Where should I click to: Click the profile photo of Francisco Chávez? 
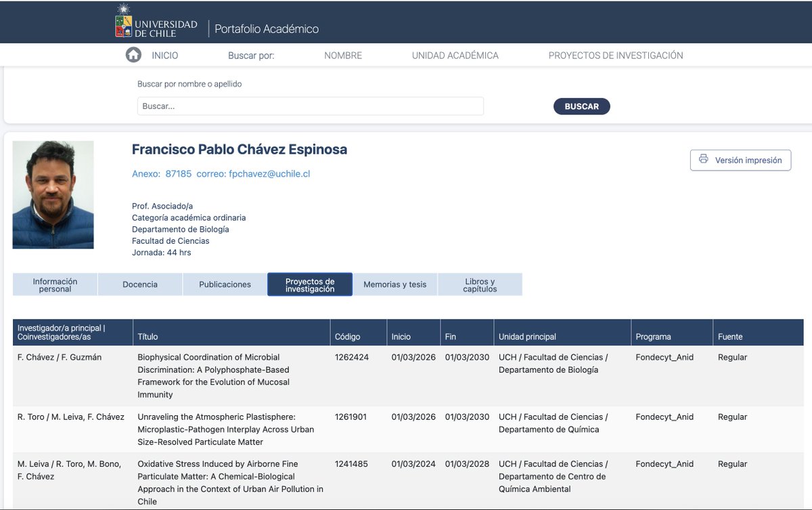tap(53, 195)
